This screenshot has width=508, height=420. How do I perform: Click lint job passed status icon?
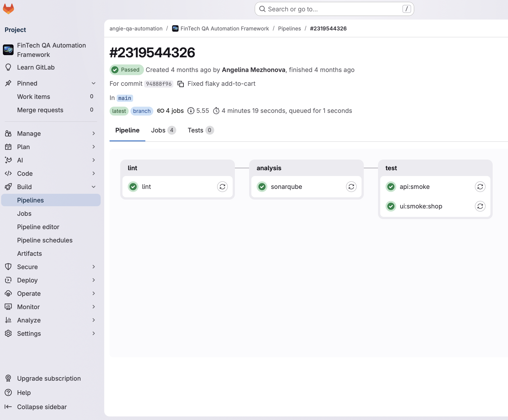point(133,187)
